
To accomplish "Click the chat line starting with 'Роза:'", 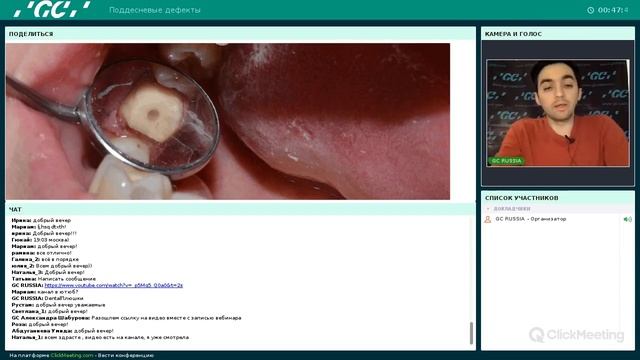I will [40, 324].
